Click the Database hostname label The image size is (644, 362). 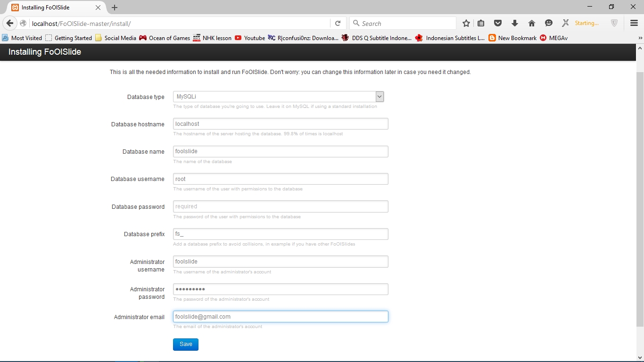[x=138, y=124]
